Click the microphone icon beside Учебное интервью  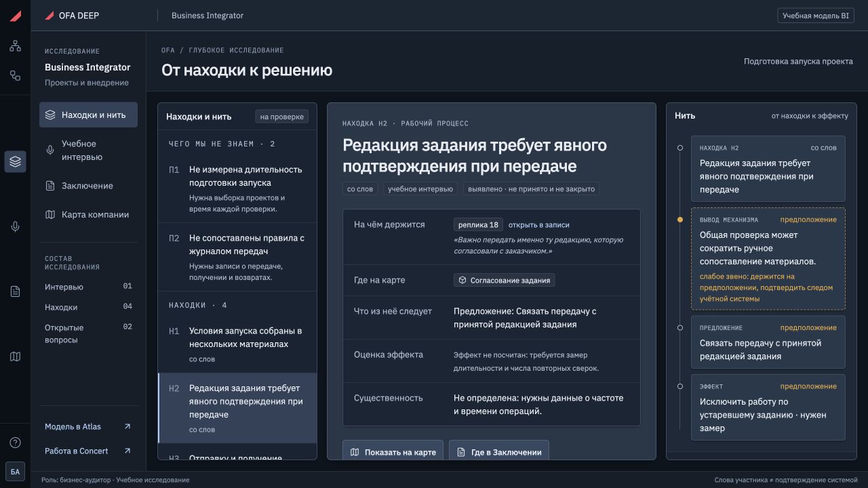(50, 150)
